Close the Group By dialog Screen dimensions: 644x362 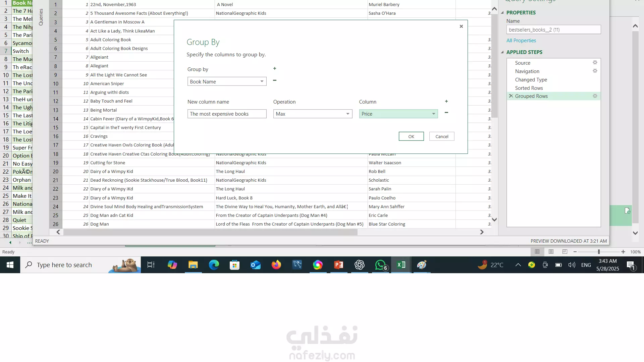click(461, 26)
